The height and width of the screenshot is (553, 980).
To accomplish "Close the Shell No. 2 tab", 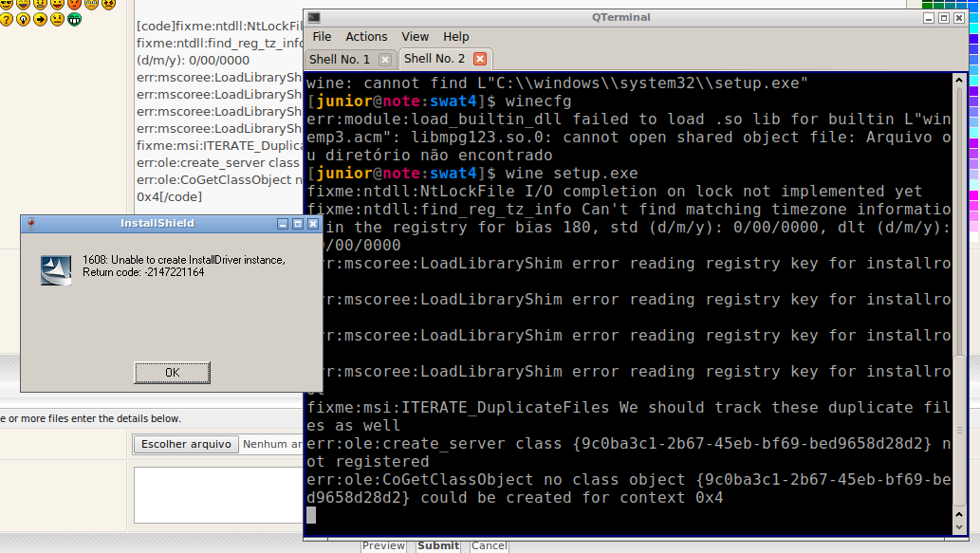I will tap(479, 59).
